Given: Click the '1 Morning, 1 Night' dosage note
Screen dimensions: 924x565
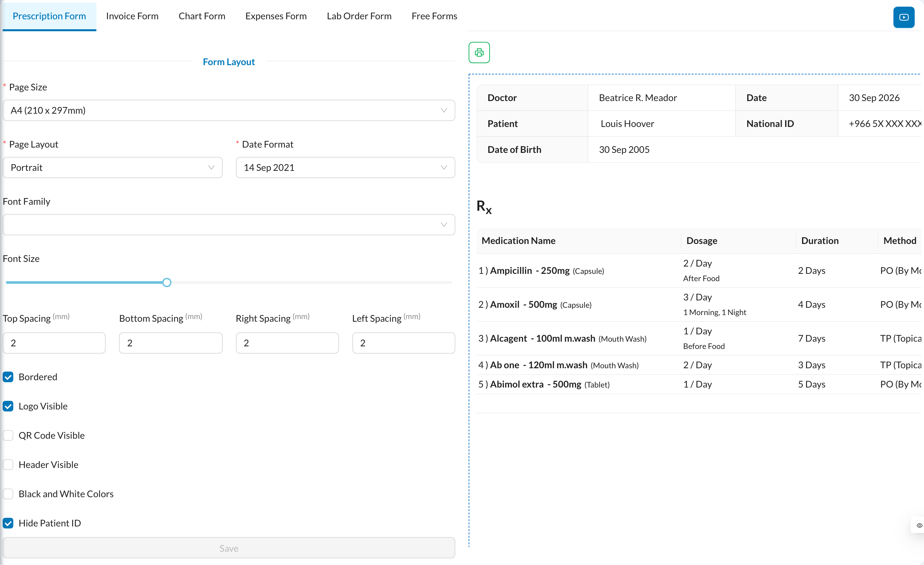Looking at the screenshot, I should [x=714, y=312].
